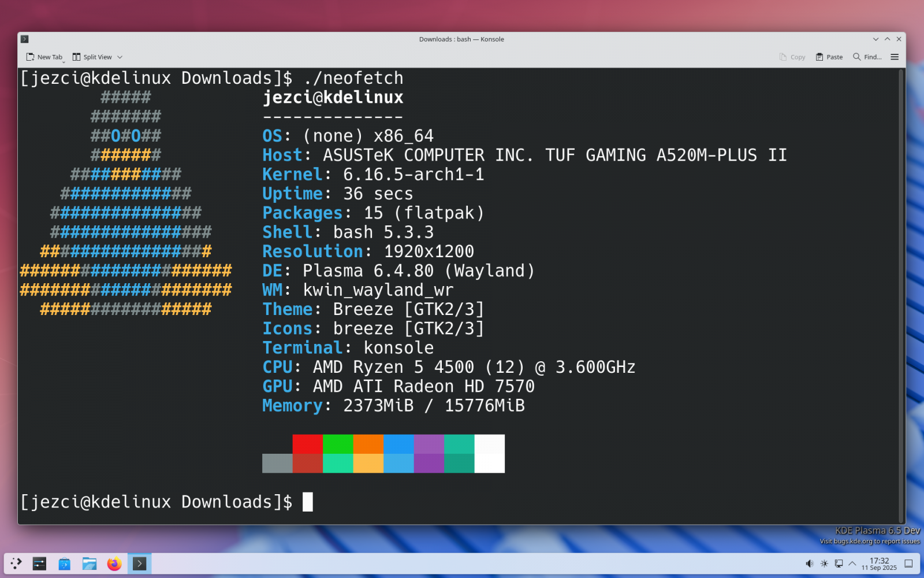This screenshot has width=924, height=578.
Task: Click the Copy toolbar button
Action: (x=792, y=57)
